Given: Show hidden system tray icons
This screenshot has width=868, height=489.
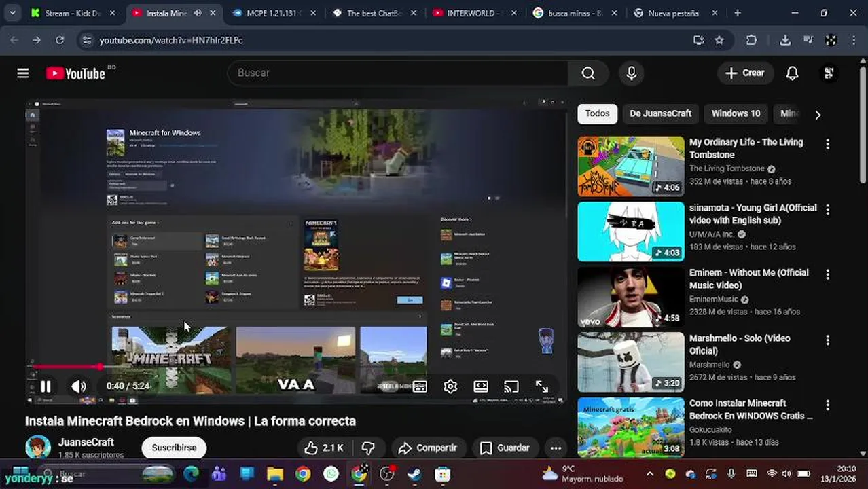Looking at the screenshot, I should click(x=650, y=474).
